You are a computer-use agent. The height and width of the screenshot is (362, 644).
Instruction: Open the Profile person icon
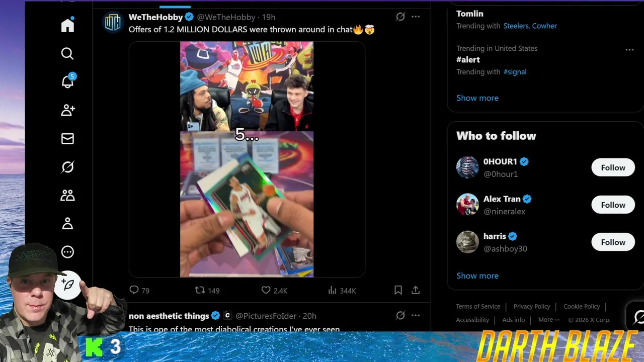[x=67, y=224]
